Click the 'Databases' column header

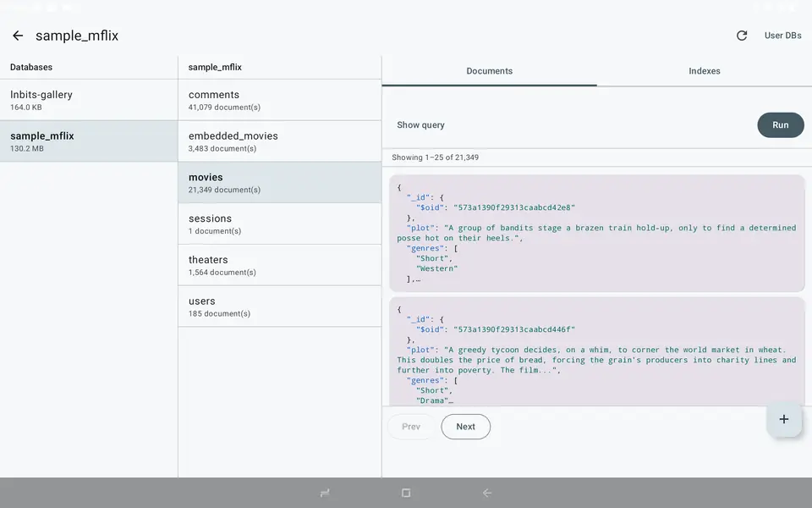[31, 67]
